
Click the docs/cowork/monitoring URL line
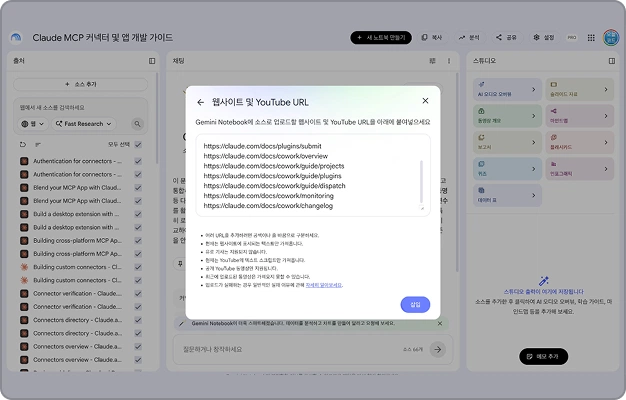coord(268,196)
